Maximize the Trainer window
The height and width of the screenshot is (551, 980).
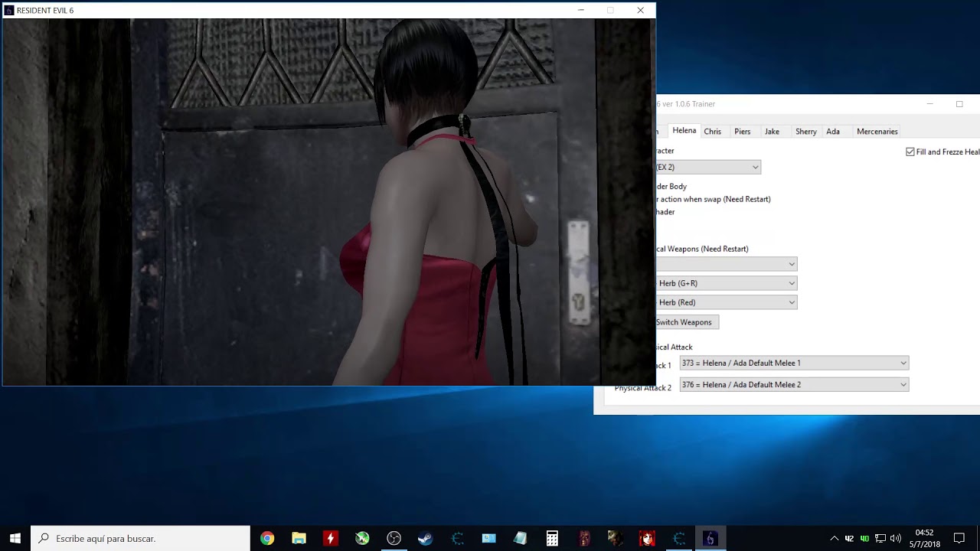(959, 104)
